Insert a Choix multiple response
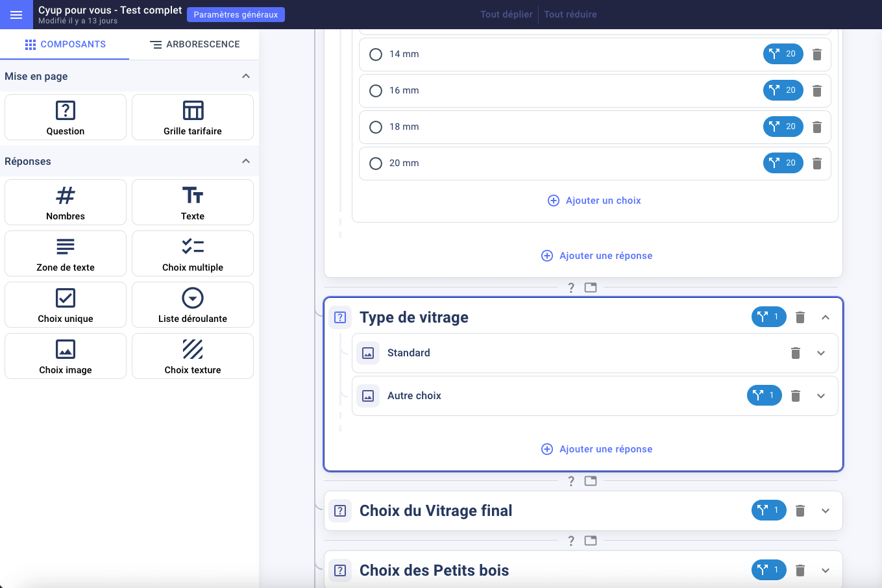The image size is (882, 588). pyautogui.click(x=193, y=254)
